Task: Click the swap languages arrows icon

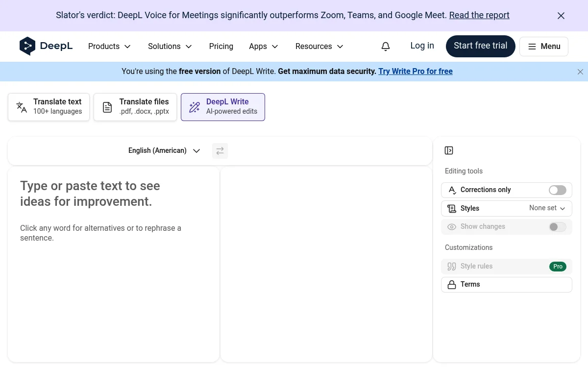Action: point(220,151)
